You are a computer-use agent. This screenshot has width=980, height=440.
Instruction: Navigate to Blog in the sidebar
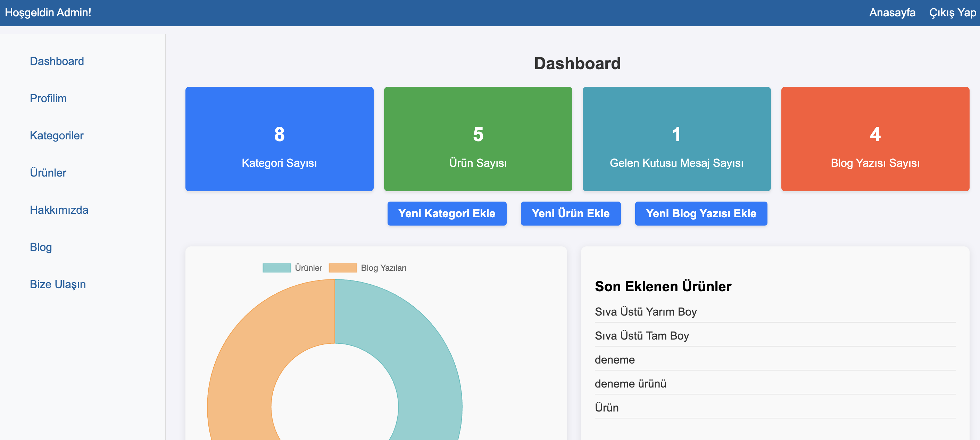[x=41, y=247]
